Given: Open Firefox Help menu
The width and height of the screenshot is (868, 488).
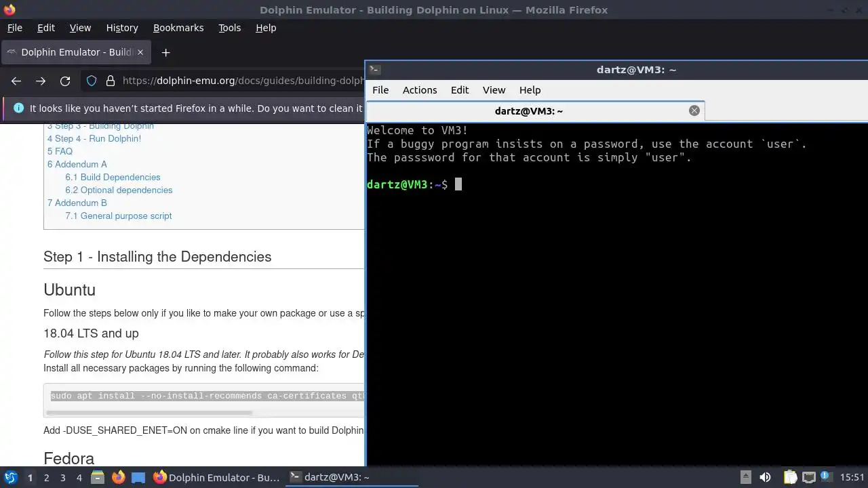Looking at the screenshot, I should [x=266, y=28].
